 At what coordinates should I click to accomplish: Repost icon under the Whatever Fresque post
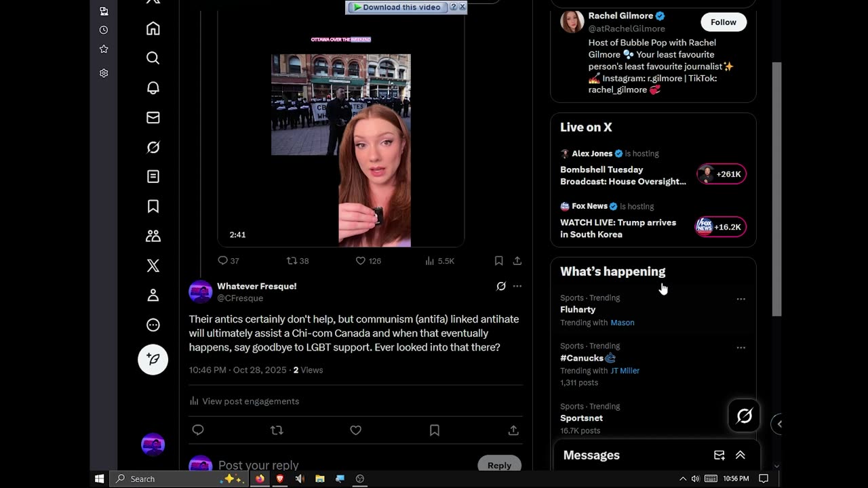pyautogui.click(x=277, y=430)
